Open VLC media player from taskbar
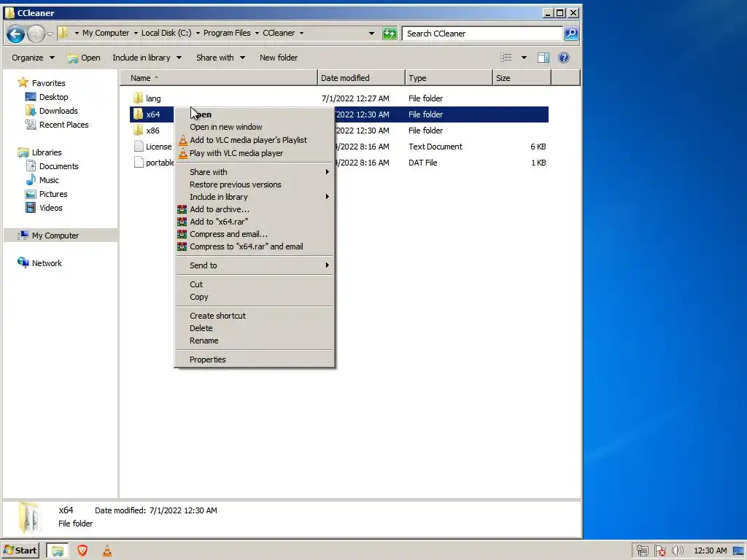Screen dimensions: 747x560 [x=107, y=551]
